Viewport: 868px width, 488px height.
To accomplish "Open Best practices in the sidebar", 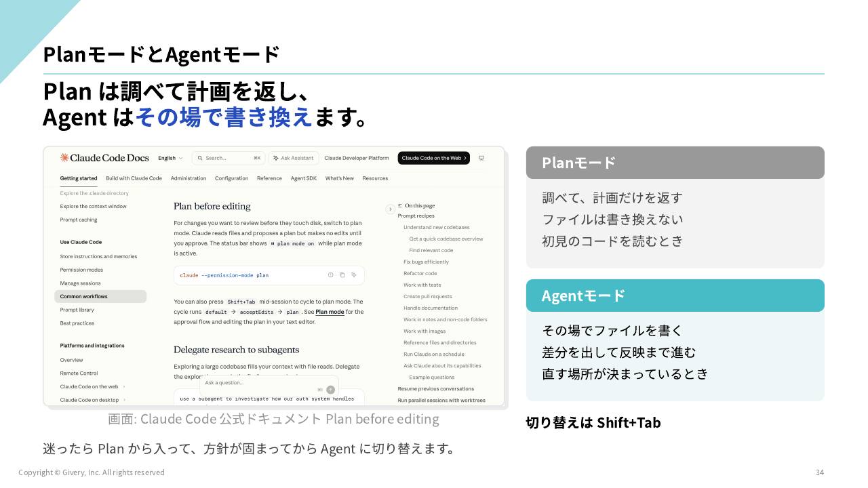I will [x=77, y=323].
